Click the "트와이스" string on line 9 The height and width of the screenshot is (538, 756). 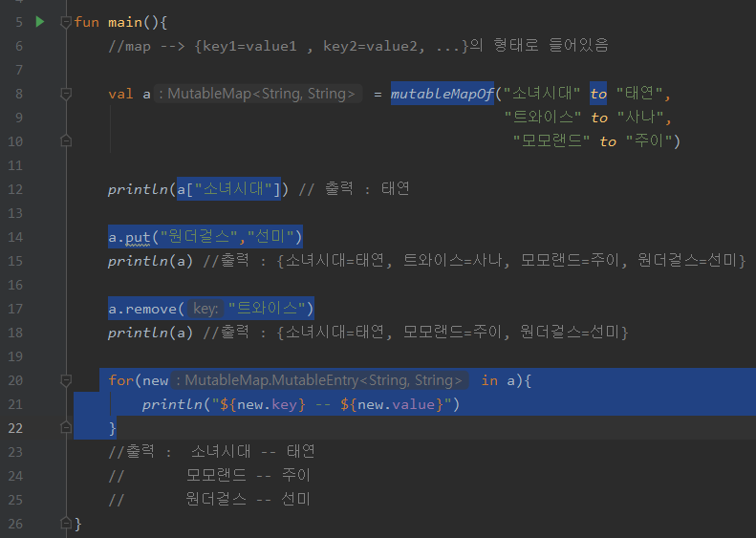543,118
